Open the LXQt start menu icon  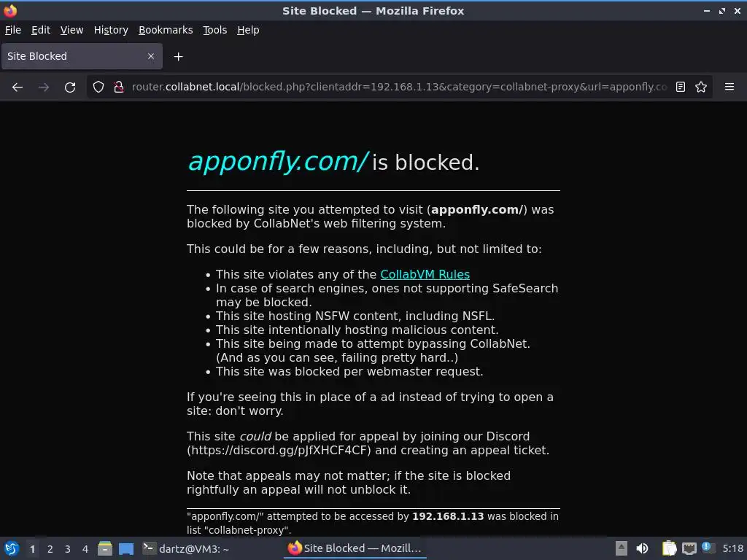(x=12, y=548)
